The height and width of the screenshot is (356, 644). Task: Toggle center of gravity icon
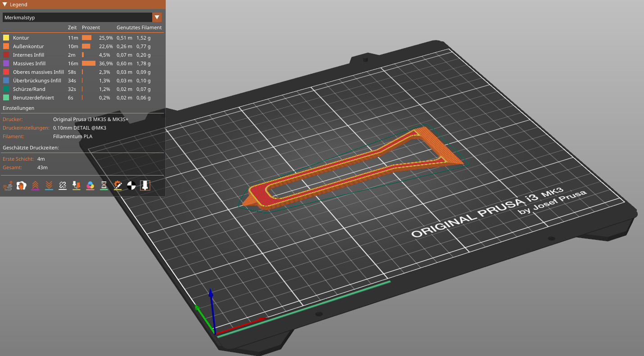click(131, 185)
